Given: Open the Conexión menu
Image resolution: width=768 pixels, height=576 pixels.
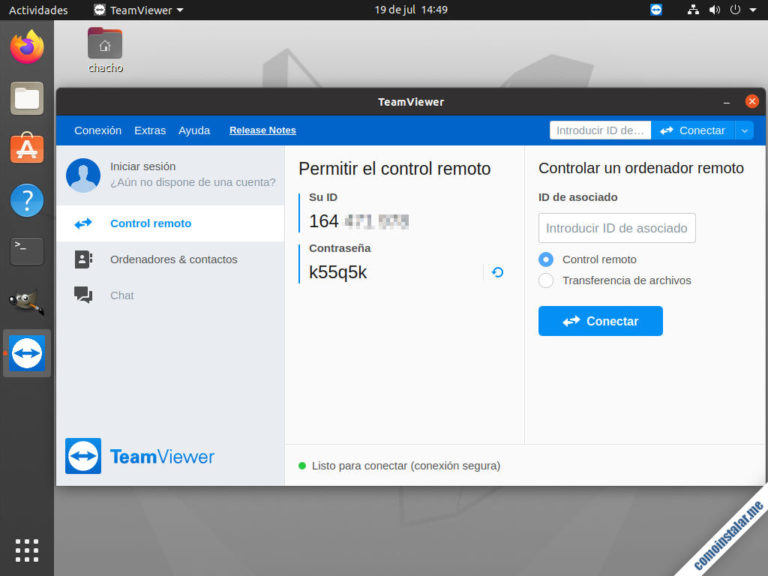Looking at the screenshot, I should (98, 130).
